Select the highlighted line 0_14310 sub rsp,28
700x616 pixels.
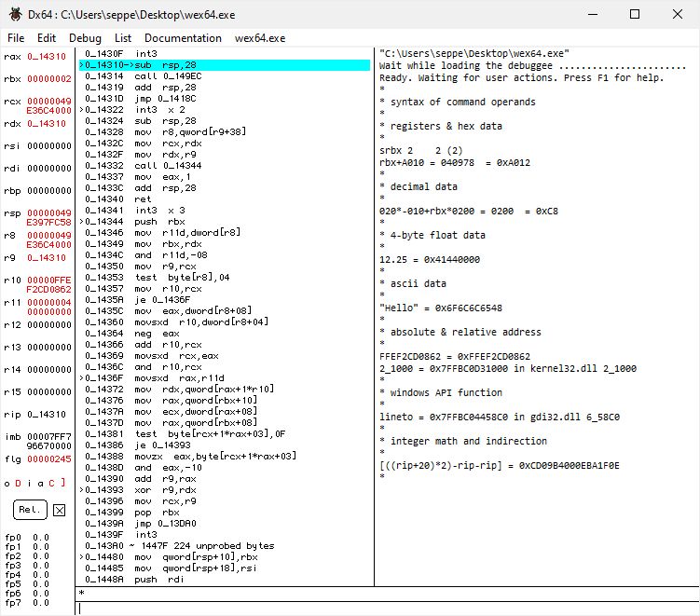pyautogui.click(x=225, y=65)
